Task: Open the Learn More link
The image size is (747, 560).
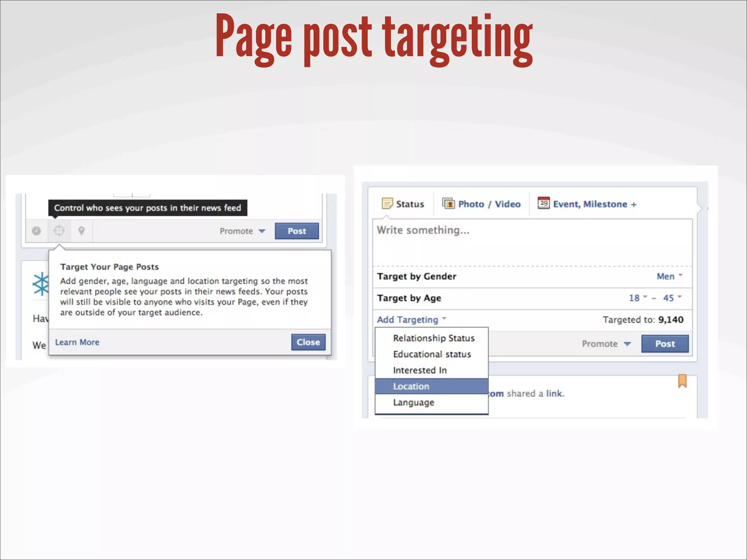Action: pyautogui.click(x=77, y=342)
